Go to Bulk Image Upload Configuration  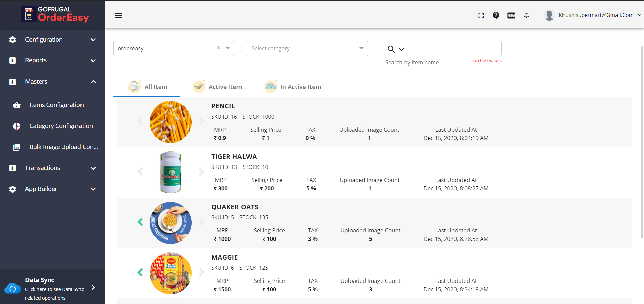[63, 147]
